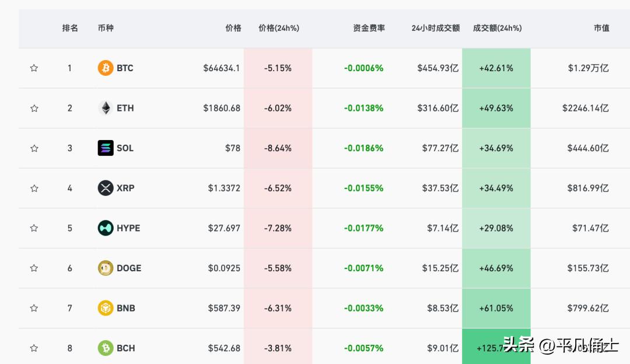Open the DOGE coin name link
The image size is (630, 364).
[x=128, y=268]
